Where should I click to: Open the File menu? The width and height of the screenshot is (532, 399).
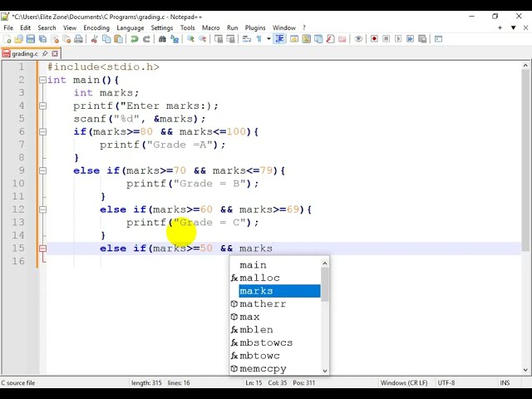click(x=8, y=27)
